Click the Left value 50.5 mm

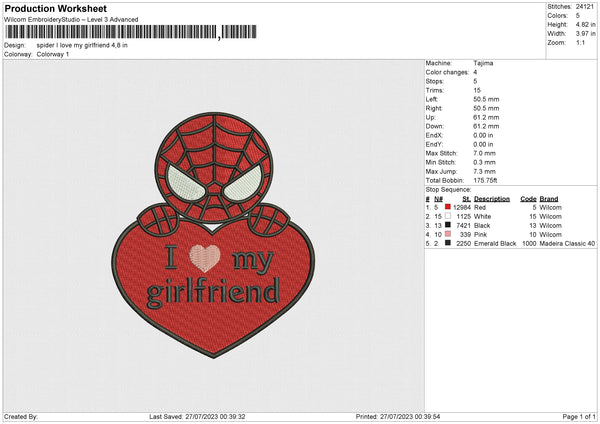click(486, 99)
